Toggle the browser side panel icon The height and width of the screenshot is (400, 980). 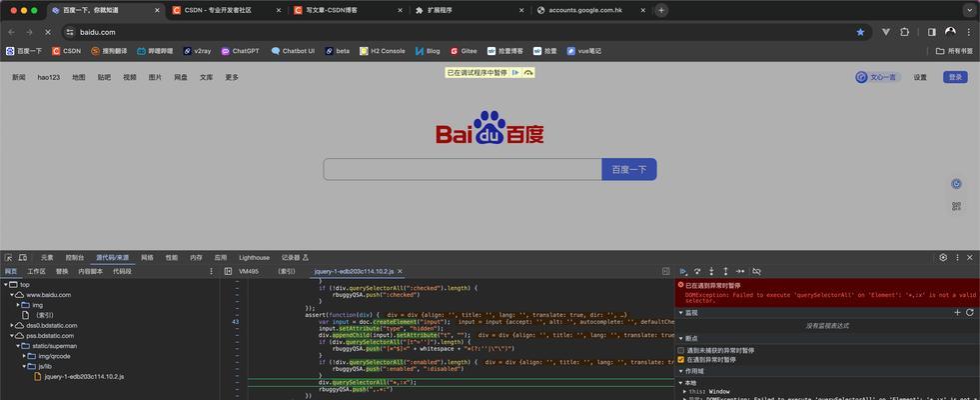[931, 32]
